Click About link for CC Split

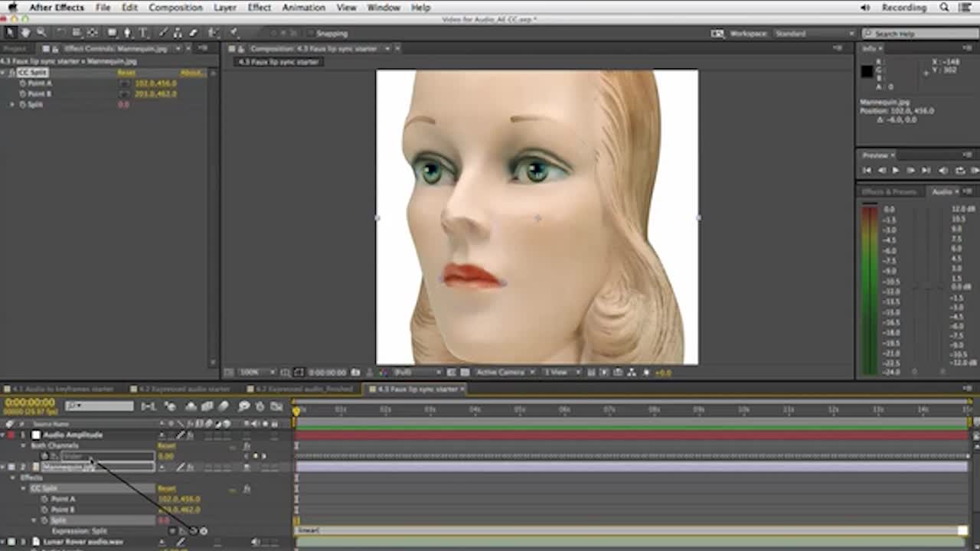(x=191, y=73)
